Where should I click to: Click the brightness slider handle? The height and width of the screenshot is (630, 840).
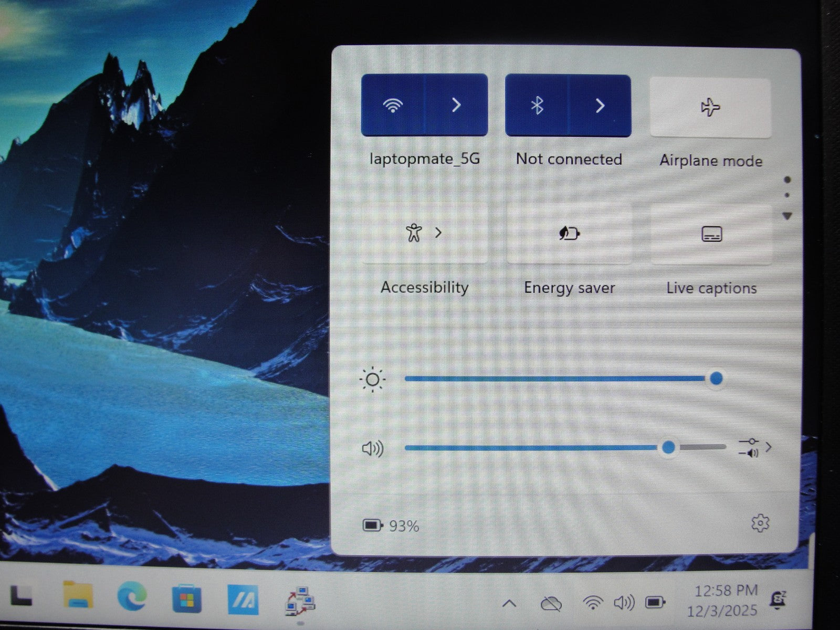[716, 379]
